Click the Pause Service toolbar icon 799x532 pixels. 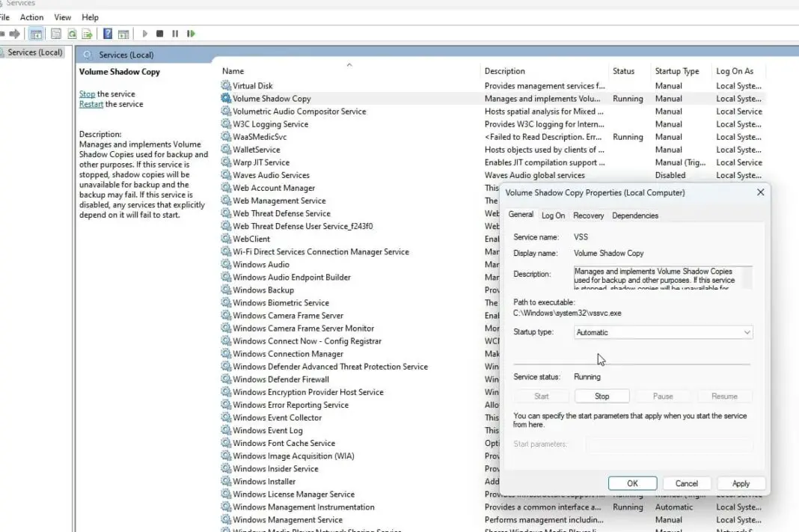click(174, 33)
